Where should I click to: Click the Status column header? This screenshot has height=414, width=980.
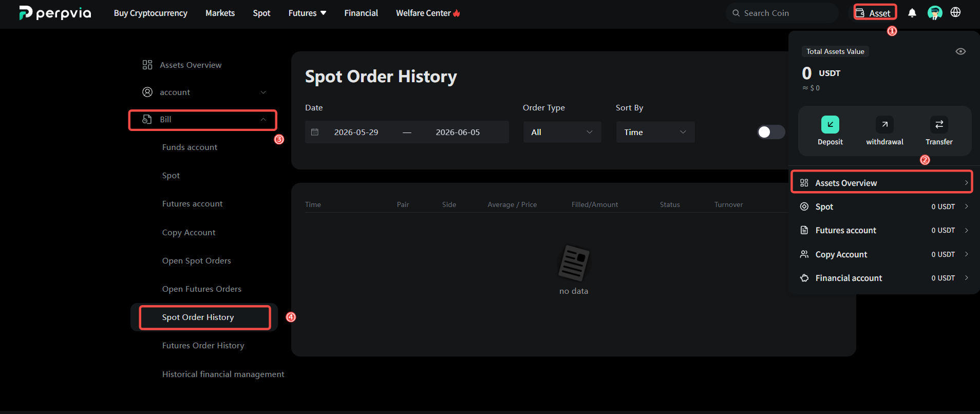pos(670,204)
